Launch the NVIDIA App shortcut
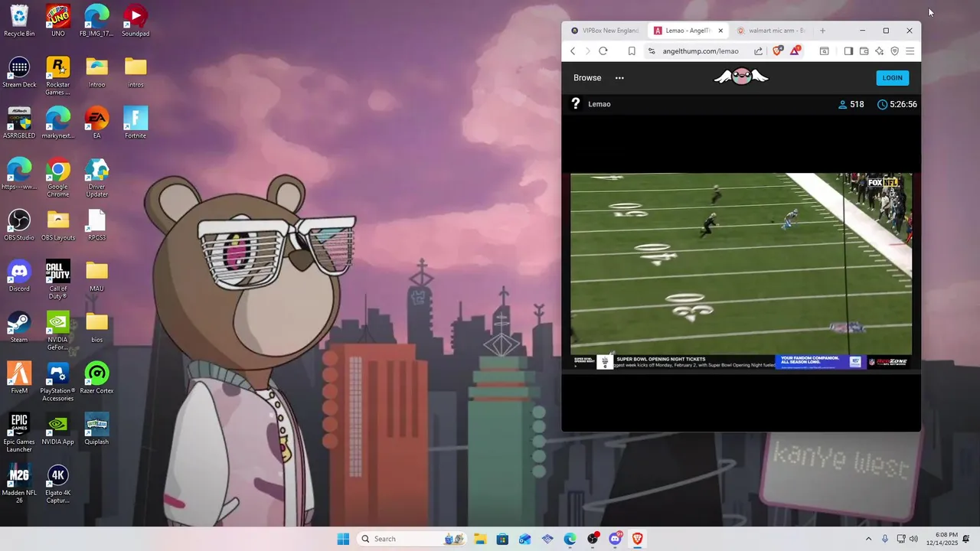980x551 pixels. point(58,429)
